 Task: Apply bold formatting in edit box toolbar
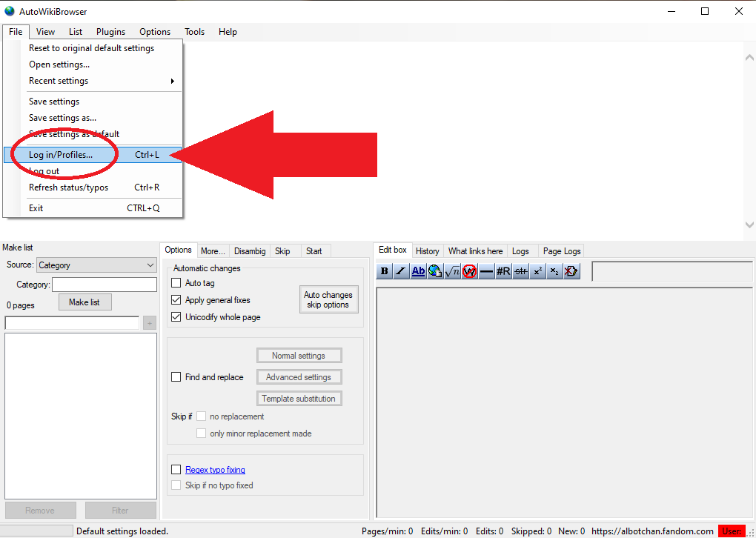(384, 271)
